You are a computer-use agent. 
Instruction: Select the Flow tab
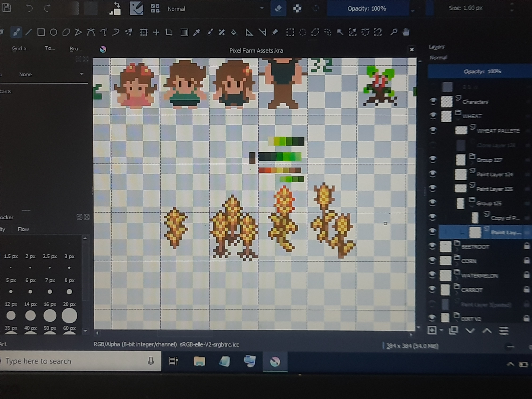point(23,229)
